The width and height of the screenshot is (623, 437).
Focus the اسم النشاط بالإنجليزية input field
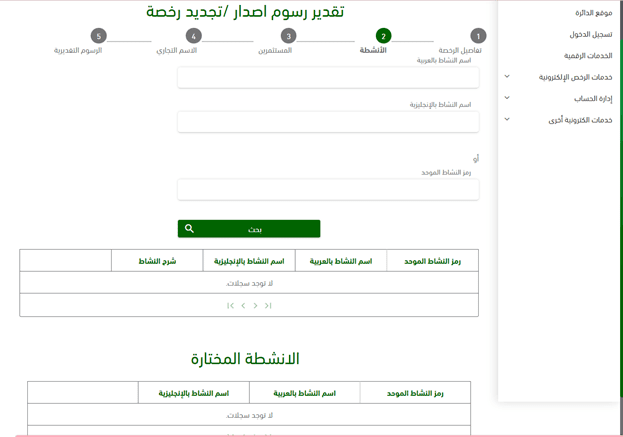tap(328, 122)
